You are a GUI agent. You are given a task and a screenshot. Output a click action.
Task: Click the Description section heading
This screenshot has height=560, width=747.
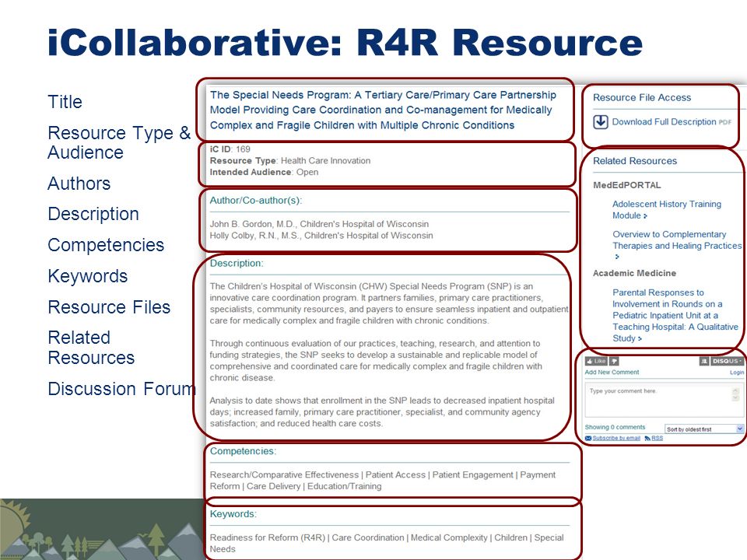(x=237, y=264)
